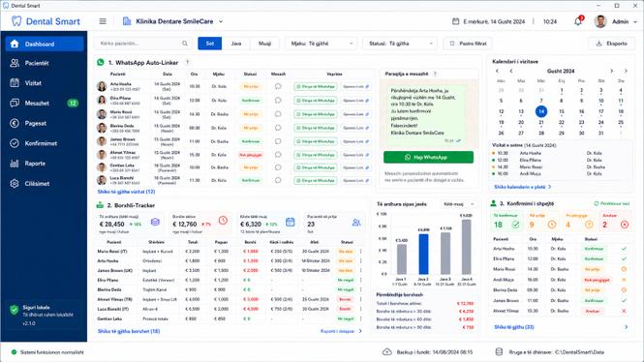Open the Mjeku filter dropdown
The image size is (644, 362).
pos(322,44)
